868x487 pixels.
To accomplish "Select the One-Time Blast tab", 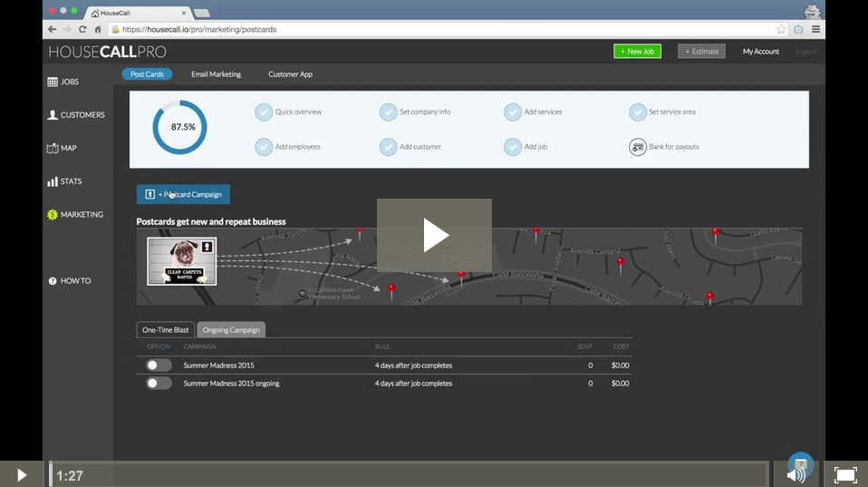I will pos(166,329).
